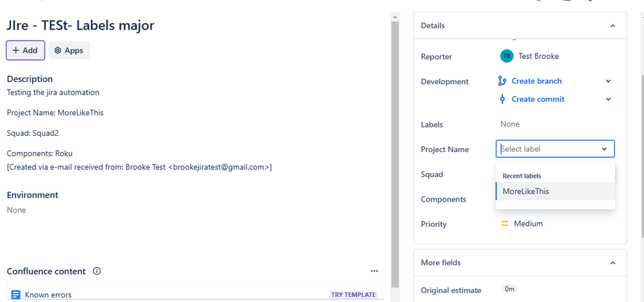
Task: Click the Original estimate label
Action: coord(451,290)
